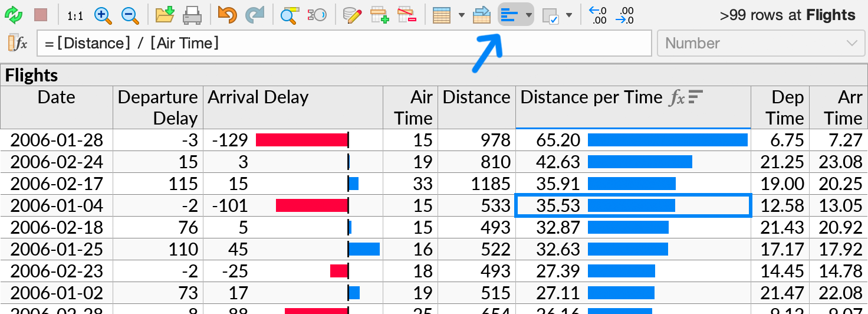Select the date cell 2006-02-17
Image resolution: width=868 pixels, height=314 pixels.
tap(57, 184)
